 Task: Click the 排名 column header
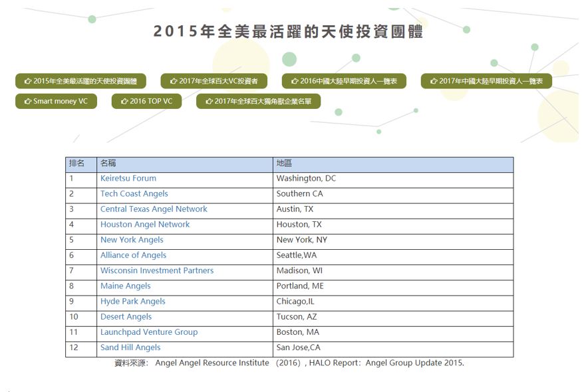click(x=81, y=163)
